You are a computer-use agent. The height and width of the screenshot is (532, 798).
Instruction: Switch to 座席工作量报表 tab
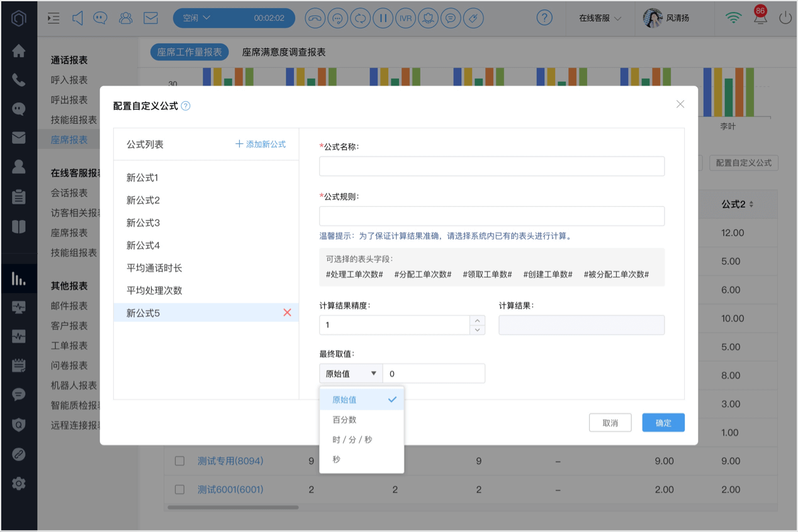coord(189,52)
